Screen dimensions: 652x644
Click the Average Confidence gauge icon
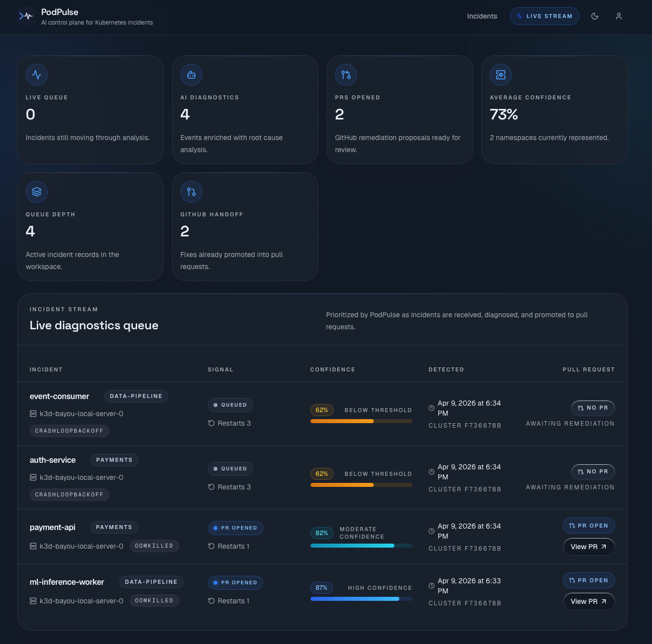click(501, 75)
